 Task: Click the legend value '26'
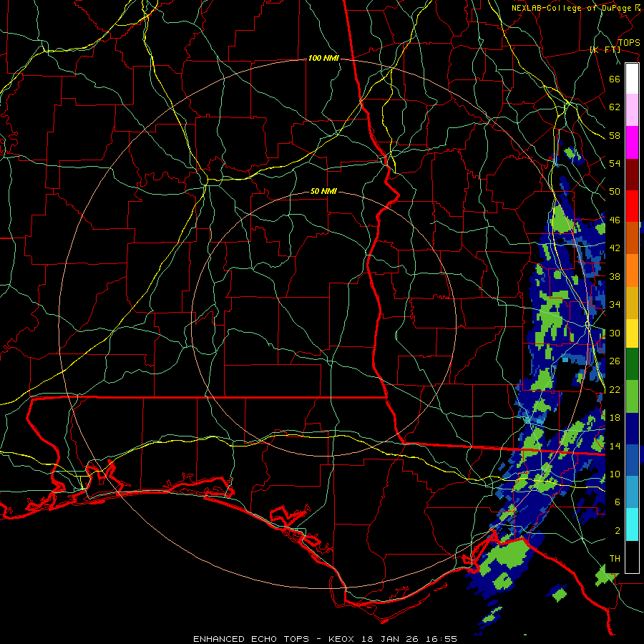pyautogui.click(x=615, y=361)
